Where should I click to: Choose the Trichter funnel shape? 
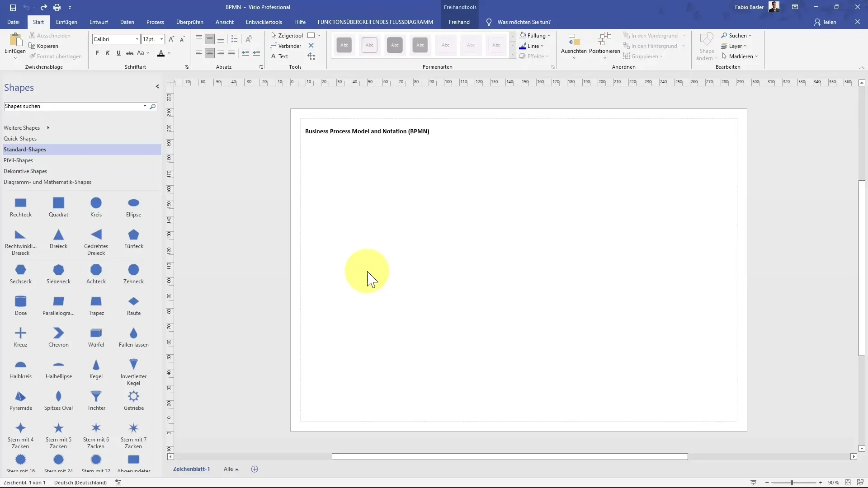[x=96, y=401]
